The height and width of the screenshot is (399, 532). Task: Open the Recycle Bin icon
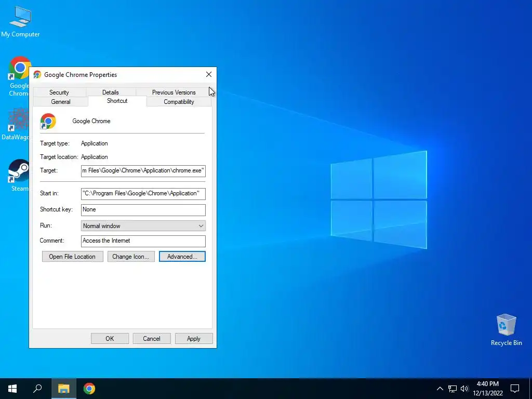tap(506, 329)
